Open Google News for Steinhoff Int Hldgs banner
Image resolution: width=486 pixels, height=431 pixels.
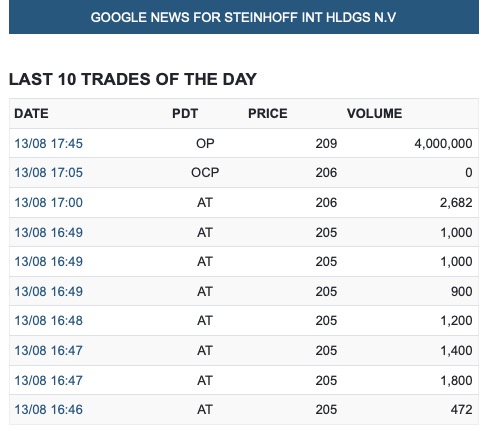point(243,17)
